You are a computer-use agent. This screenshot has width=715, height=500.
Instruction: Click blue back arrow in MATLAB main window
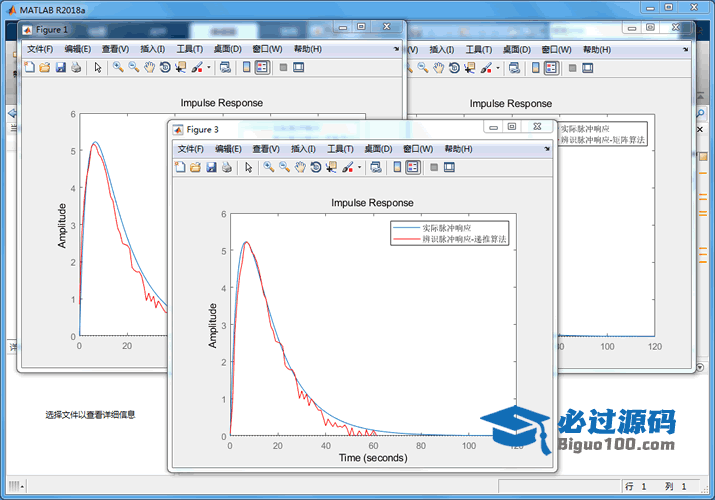tap(12, 113)
